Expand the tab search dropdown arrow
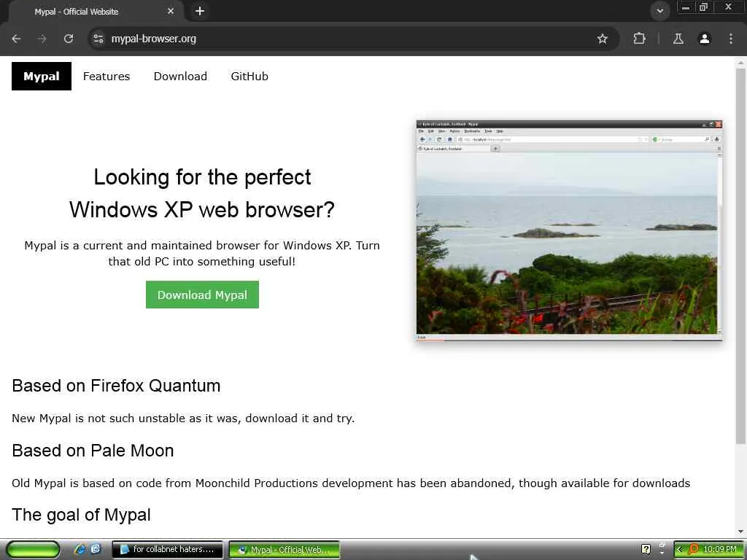 (x=659, y=11)
